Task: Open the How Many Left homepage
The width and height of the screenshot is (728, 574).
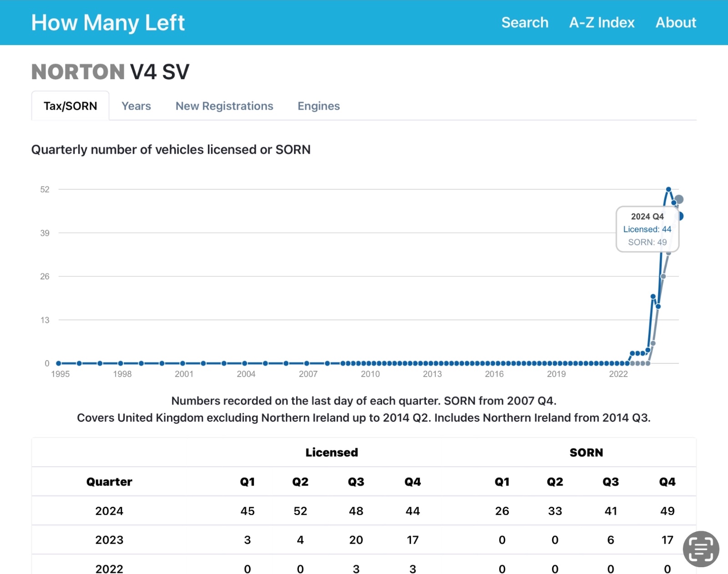Action: click(x=108, y=23)
